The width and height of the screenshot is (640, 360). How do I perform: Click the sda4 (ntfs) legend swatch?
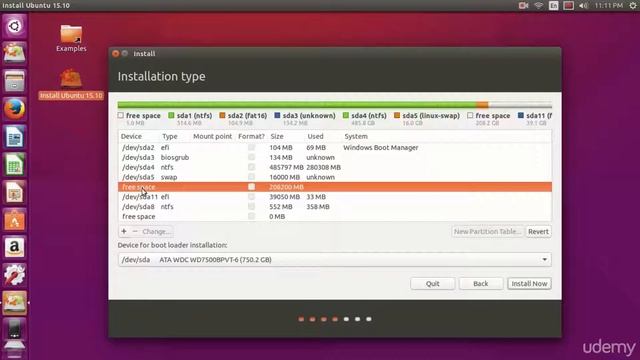click(x=346, y=116)
